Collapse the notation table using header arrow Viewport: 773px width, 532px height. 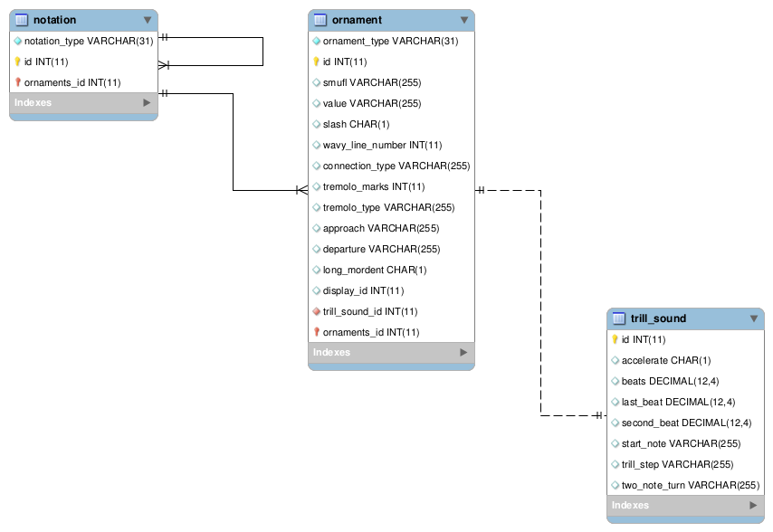click(x=148, y=20)
